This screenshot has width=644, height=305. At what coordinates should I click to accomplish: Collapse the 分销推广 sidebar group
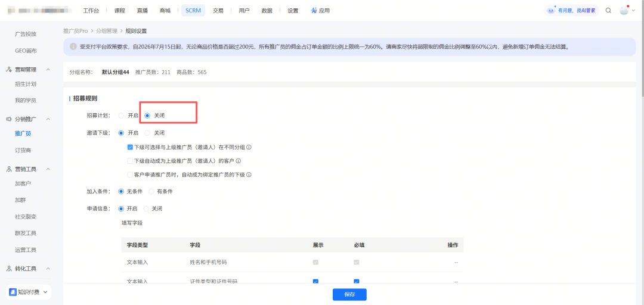[x=48, y=119]
